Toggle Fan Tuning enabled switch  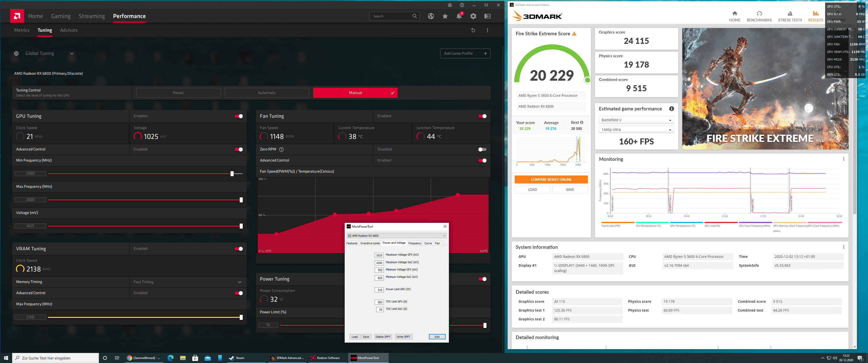click(x=482, y=116)
